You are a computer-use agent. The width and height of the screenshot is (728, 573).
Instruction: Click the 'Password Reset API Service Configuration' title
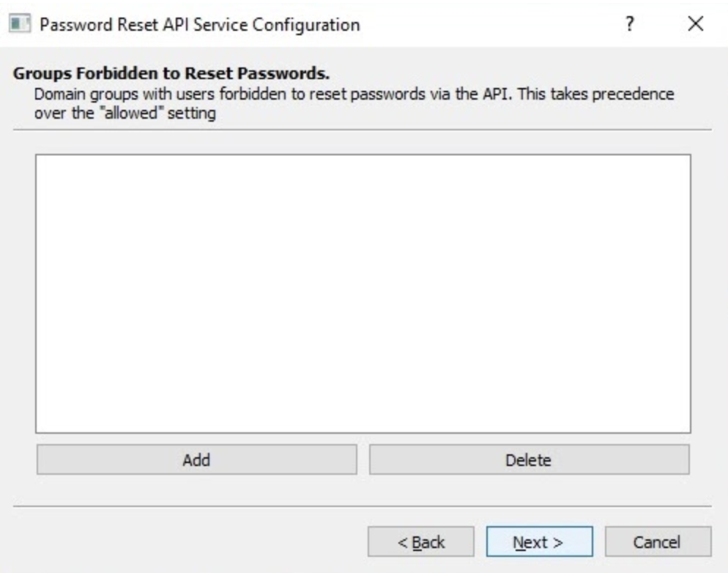(199, 25)
